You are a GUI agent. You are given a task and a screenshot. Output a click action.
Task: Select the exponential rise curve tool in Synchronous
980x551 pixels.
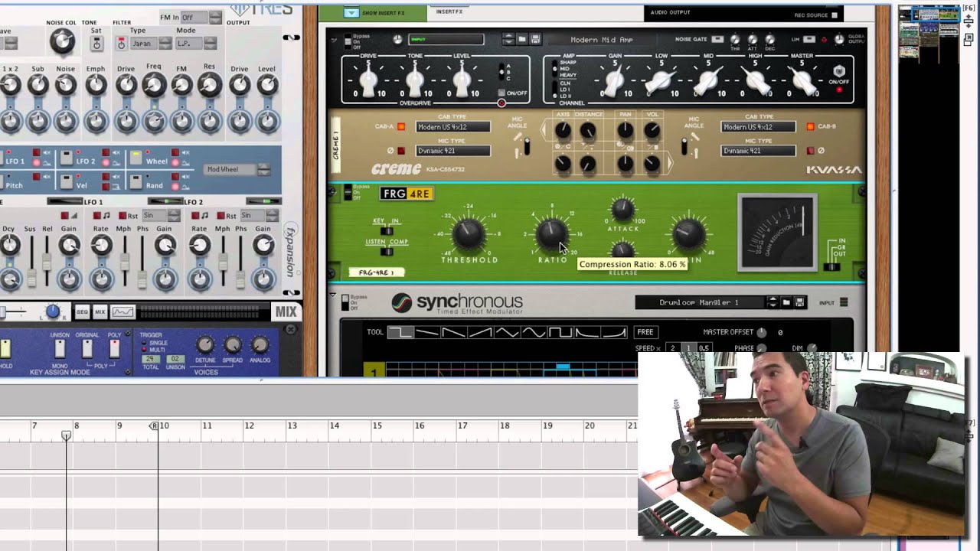click(x=614, y=332)
